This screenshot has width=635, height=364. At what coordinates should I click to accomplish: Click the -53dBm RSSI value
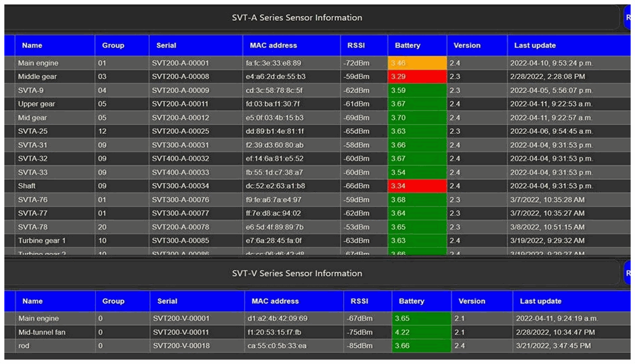click(x=356, y=227)
